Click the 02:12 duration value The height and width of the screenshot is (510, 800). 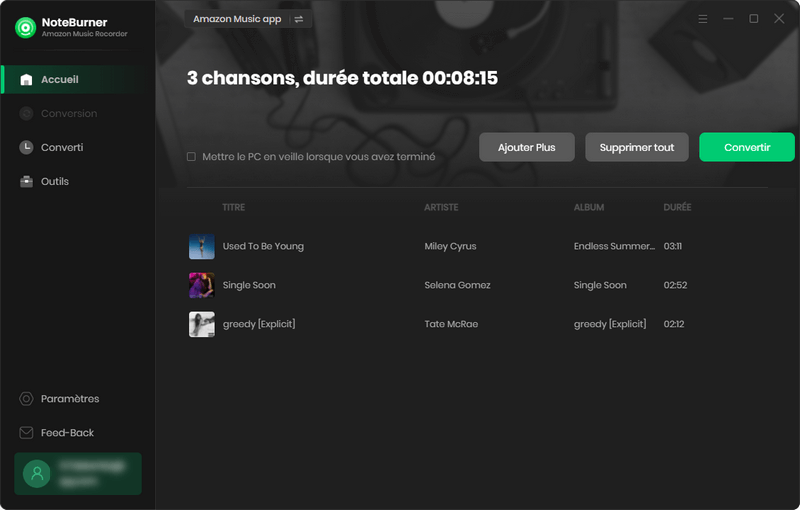click(x=673, y=324)
